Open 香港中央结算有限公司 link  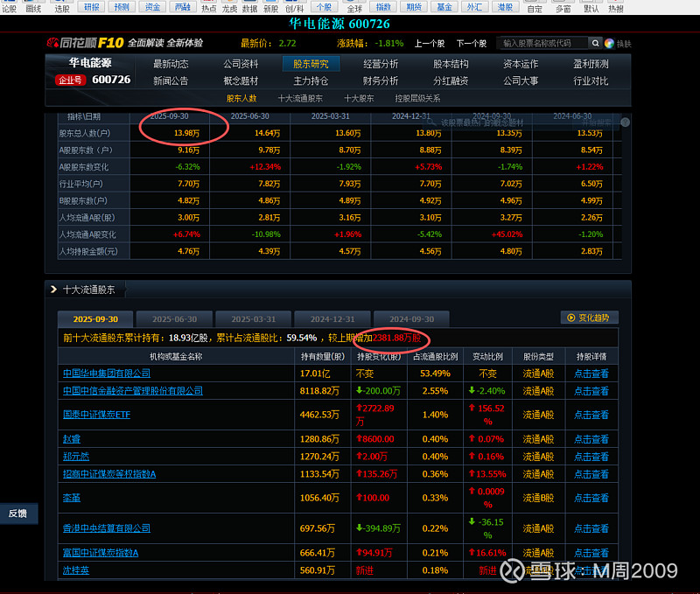[106, 528]
